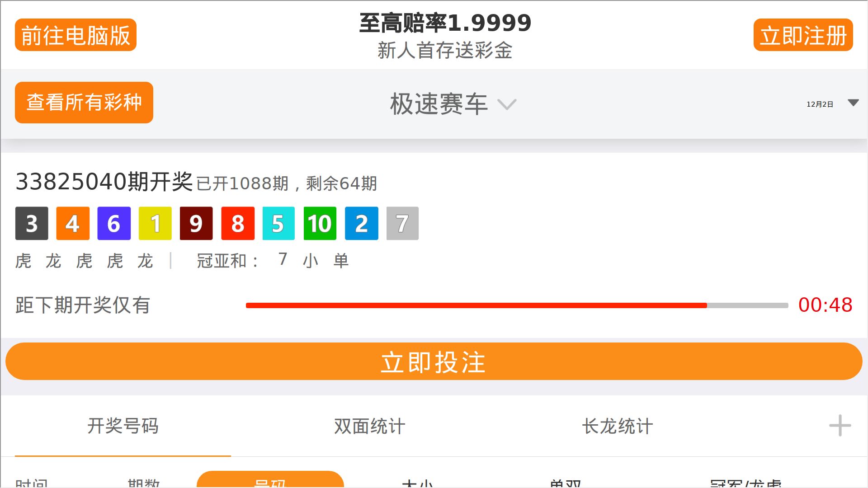Click the dark gray number 3 ball

click(x=32, y=223)
